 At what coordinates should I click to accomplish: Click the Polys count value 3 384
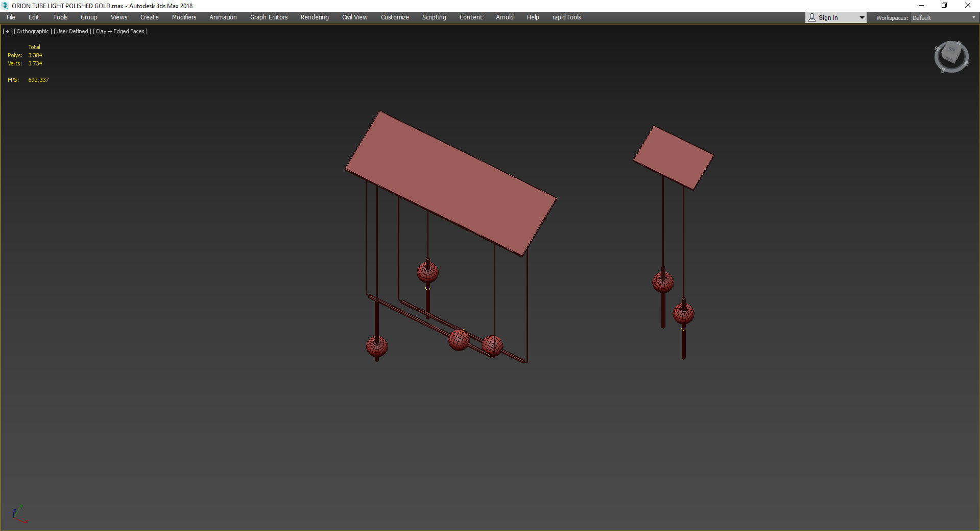point(35,55)
